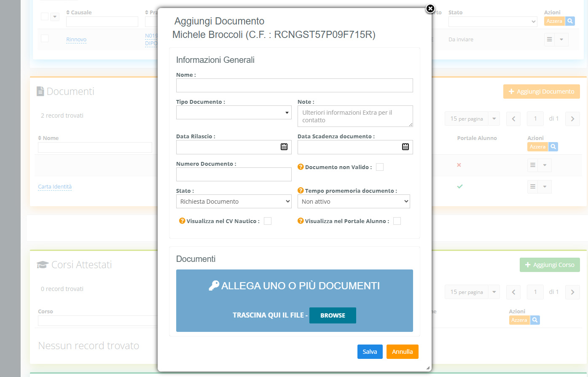Screen dimensions: 588x377
Task: Sort the Documenti table by the Nome column
Action: [48, 138]
